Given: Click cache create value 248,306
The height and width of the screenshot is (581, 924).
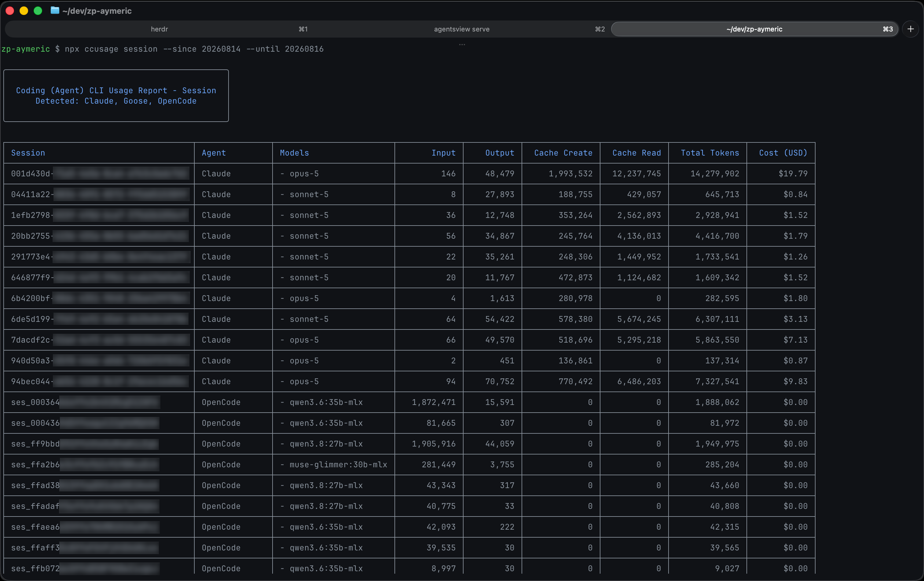Looking at the screenshot, I should tap(576, 257).
